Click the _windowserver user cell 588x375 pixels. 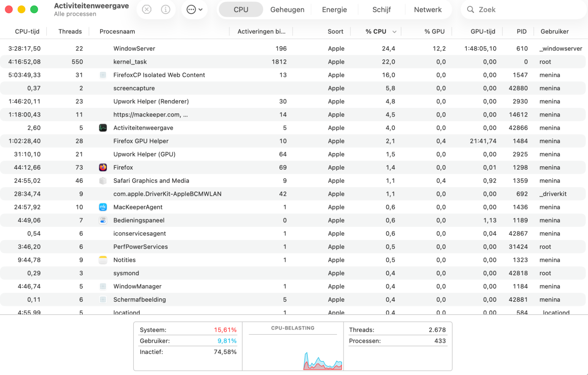pos(561,49)
